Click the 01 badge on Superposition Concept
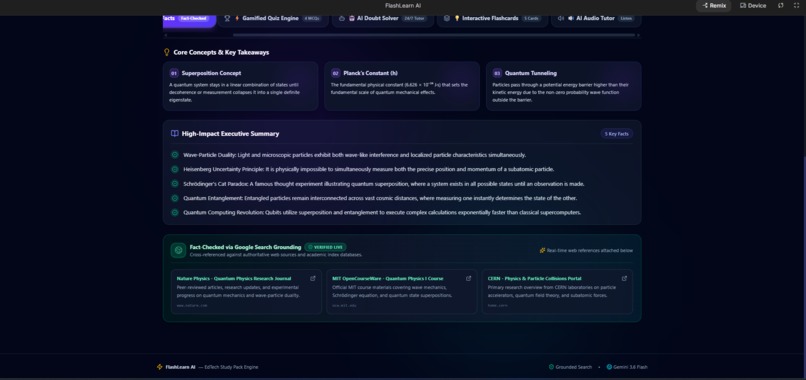The height and width of the screenshot is (380, 806). click(174, 73)
